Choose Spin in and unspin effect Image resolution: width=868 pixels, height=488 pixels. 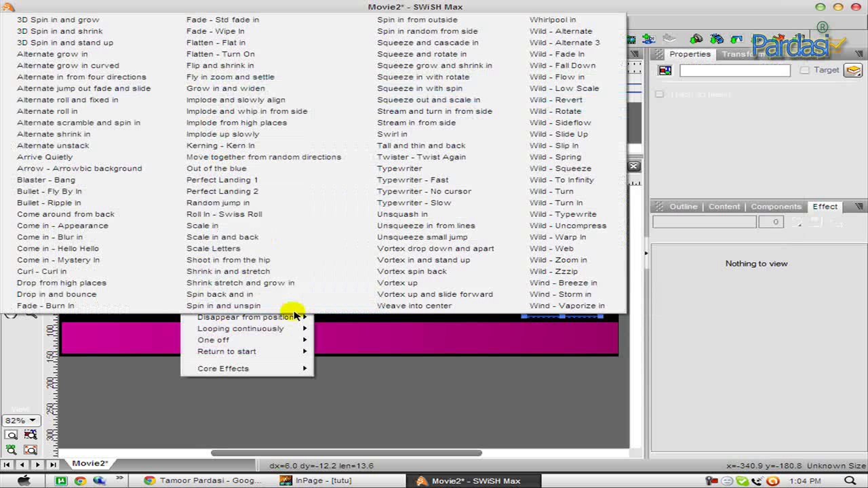[x=223, y=306]
